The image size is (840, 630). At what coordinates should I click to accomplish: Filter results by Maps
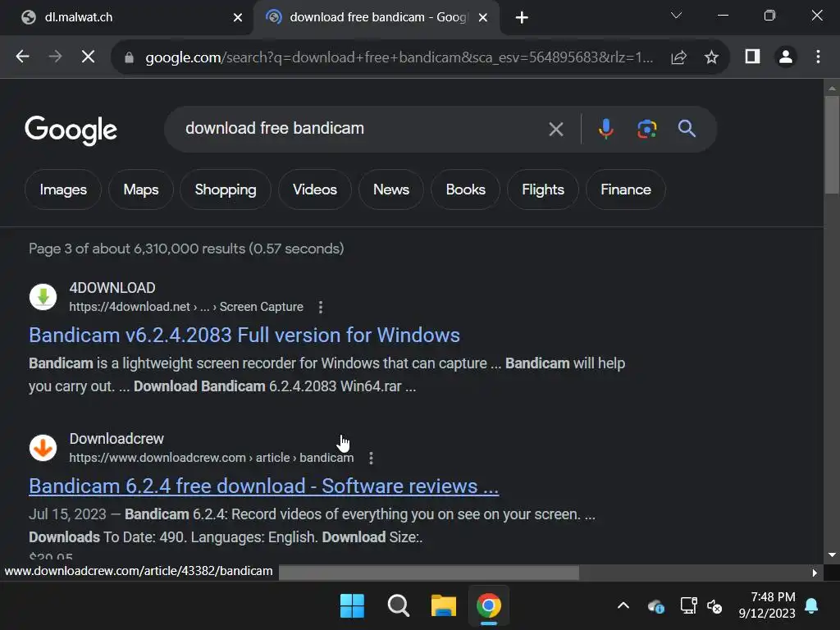[141, 189]
